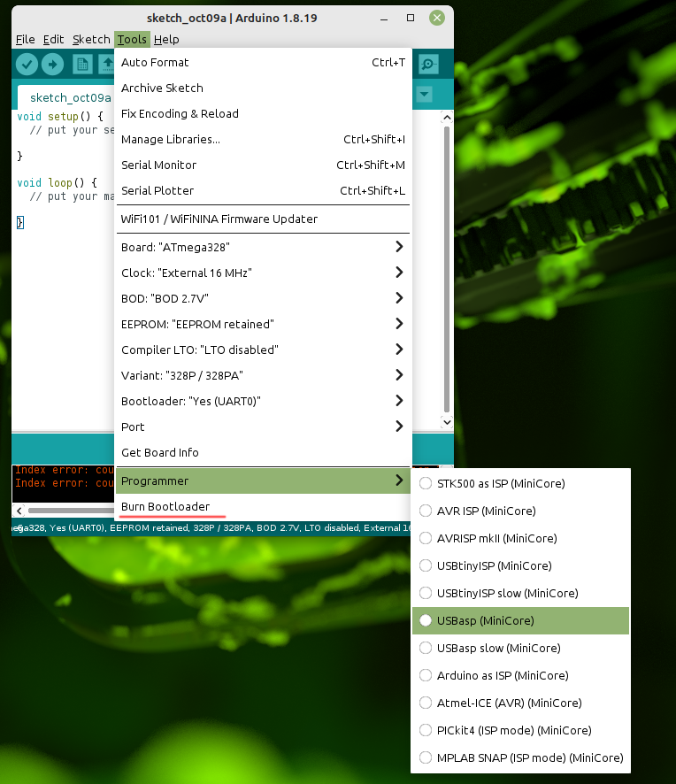Click the Verify checkmark toolbar icon

pyautogui.click(x=27, y=64)
